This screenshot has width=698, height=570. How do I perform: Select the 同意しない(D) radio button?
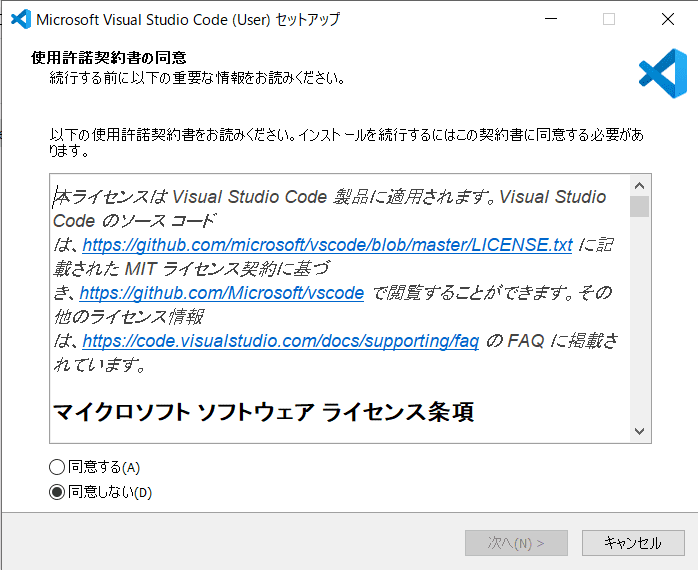click(56, 491)
